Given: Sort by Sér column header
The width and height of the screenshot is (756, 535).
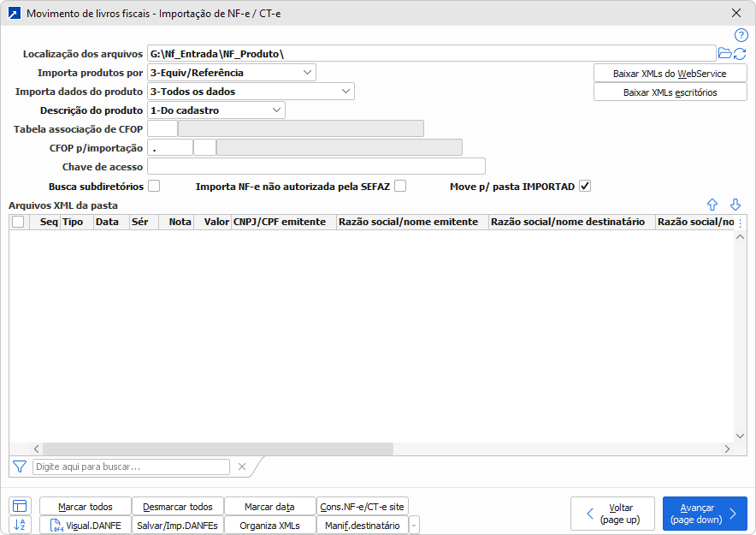Looking at the screenshot, I should click(x=145, y=222).
